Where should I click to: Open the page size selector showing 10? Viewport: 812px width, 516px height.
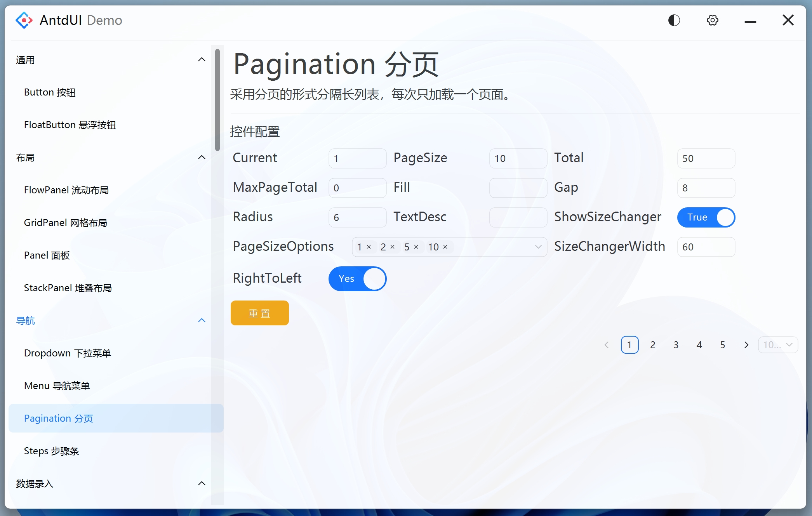777,344
